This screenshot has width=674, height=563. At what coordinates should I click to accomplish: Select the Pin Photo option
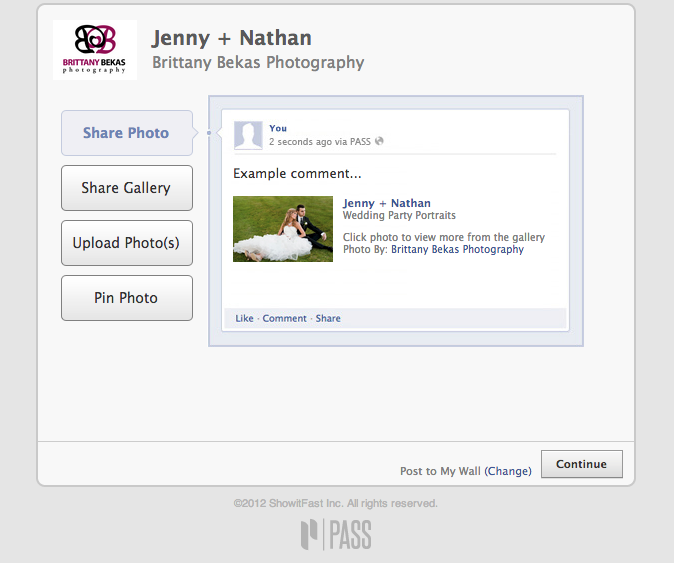(x=126, y=298)
